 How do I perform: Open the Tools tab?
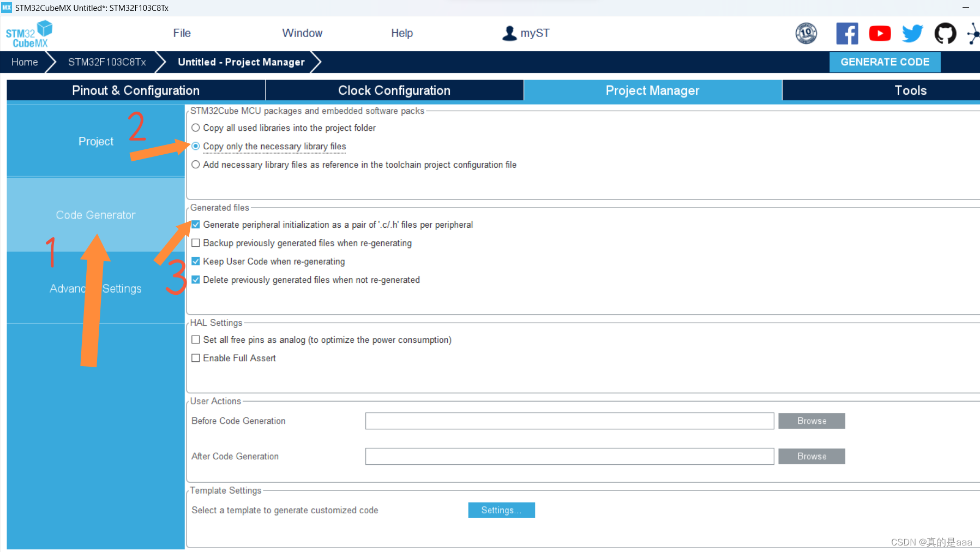point(910,90)
